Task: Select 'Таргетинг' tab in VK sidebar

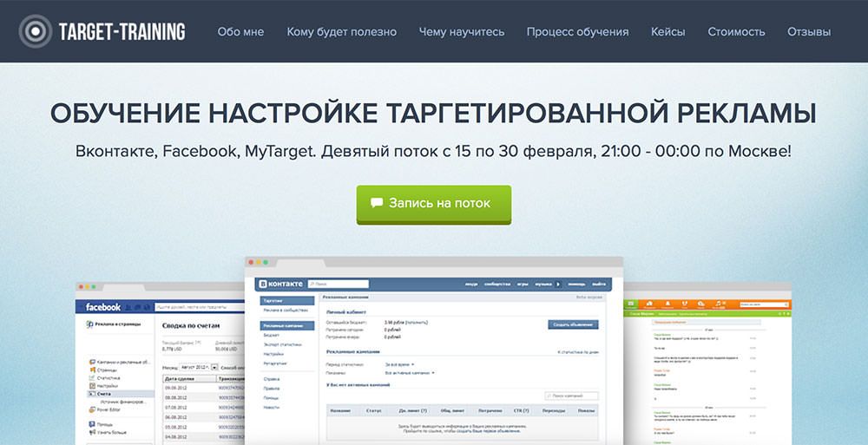Action: (x=287, y=300)
